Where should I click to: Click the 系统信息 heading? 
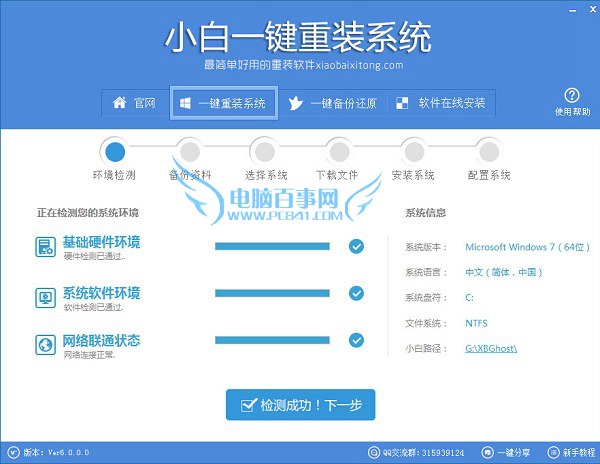pos(426,213)
